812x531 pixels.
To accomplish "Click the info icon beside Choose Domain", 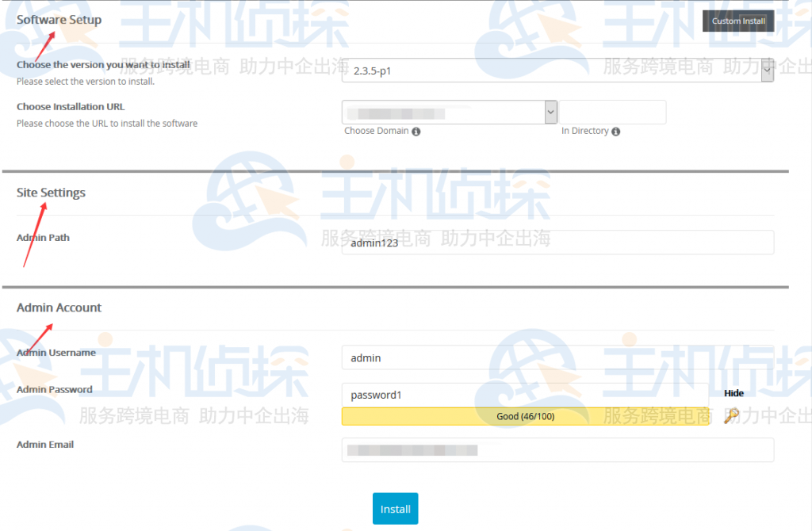I will [x=416, y=131].
